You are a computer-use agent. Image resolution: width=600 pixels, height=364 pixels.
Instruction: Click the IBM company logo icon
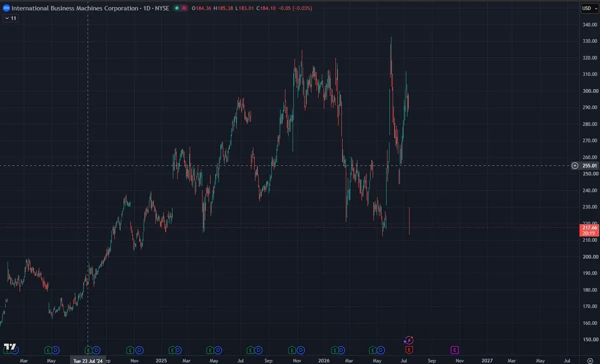[6, 8]
